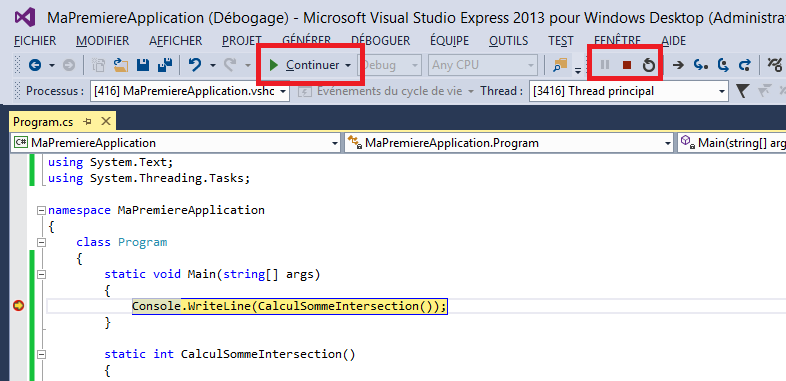
Task: Click the Événements du cycle de vie button
Action: point(386,91)
